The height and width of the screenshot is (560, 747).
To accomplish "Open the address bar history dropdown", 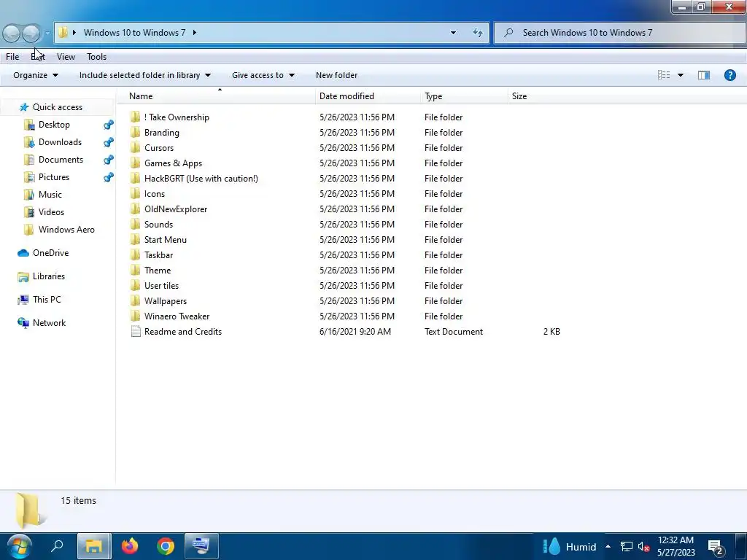I will pyautogui.click(x=453, y=32).
